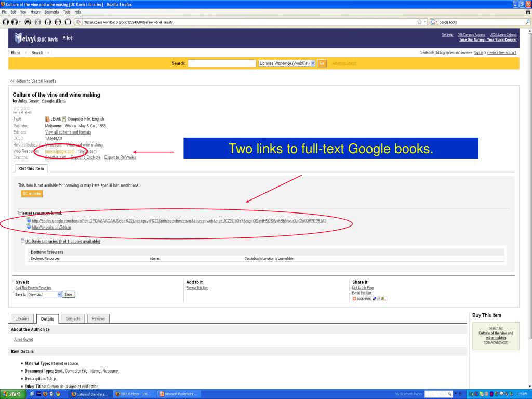Click the Bookmark share widget
The width and height of the screenshot is (532, 399).
coord(369,299)
